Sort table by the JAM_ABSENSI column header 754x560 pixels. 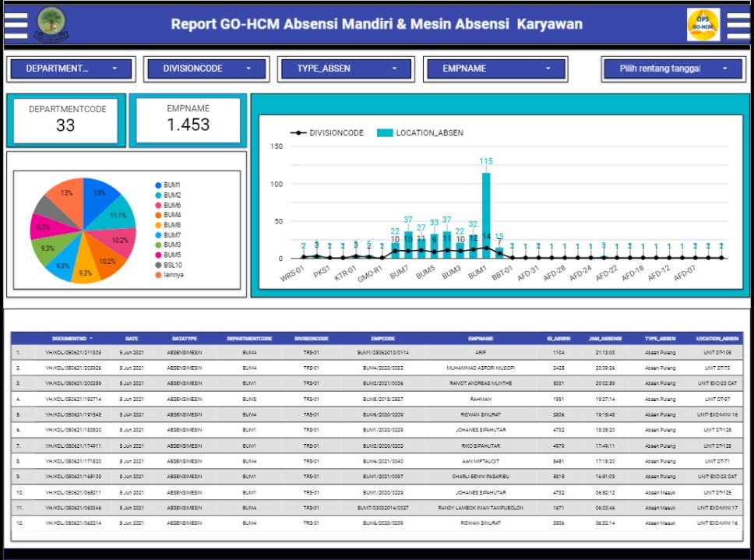[604, 339]
